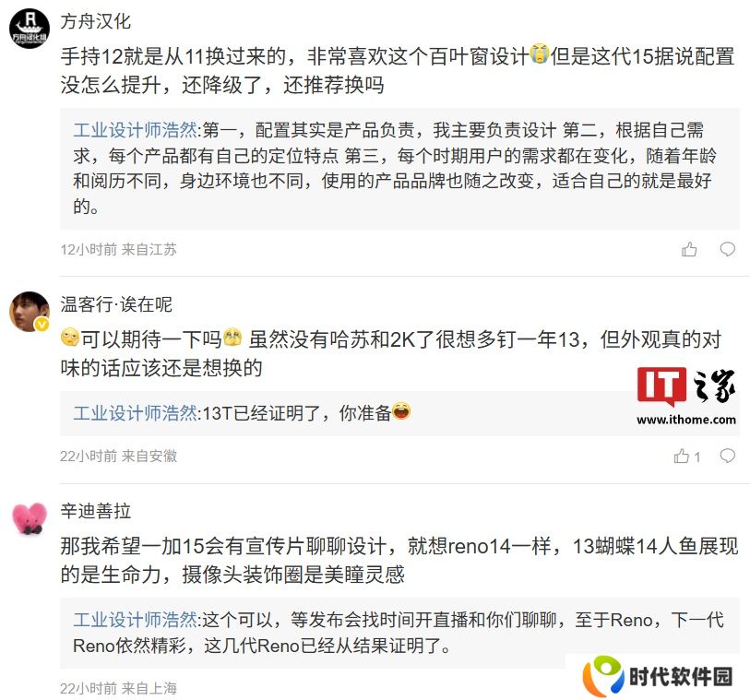Open reply bubble on 温客行·诶在呢's comment
The image size is (750, 700).
(x=728, y=456)
